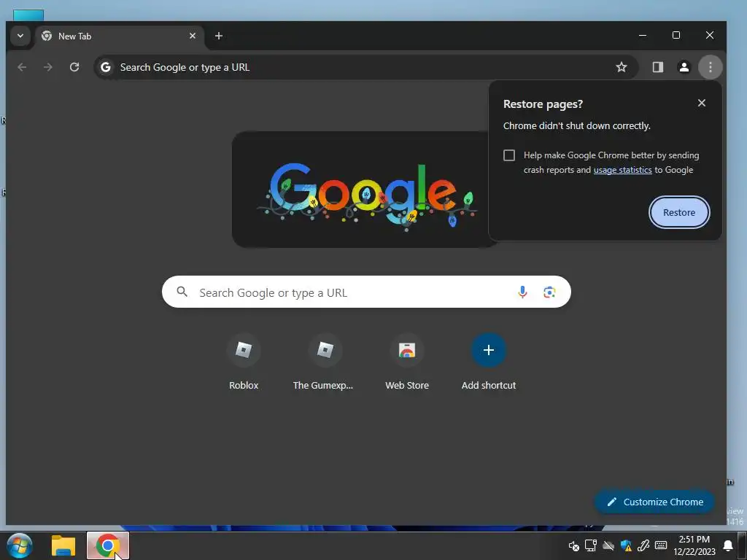Enable sending crash reports checkbox
The width and height of the screenshot is (747, 560).
509,155
